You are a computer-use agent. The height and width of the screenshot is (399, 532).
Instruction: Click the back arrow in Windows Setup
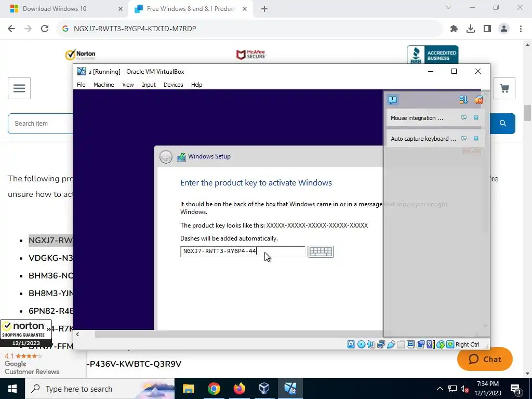[166, 157]
